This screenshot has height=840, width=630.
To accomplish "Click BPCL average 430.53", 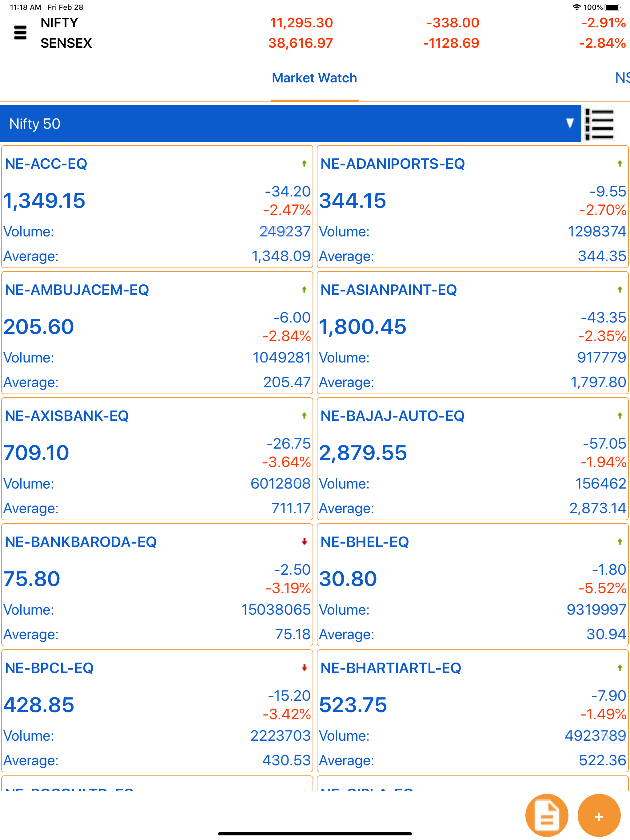I will point(286,760).
